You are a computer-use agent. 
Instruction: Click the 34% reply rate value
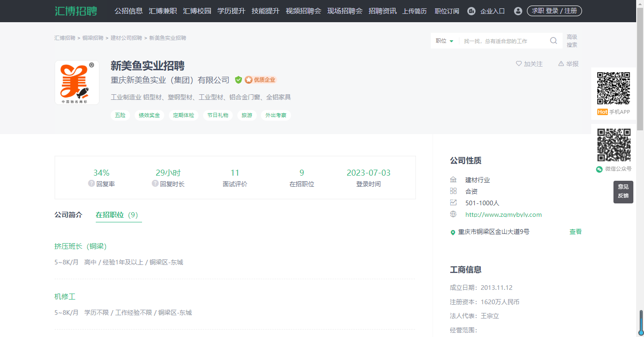(x=101, y=173)
